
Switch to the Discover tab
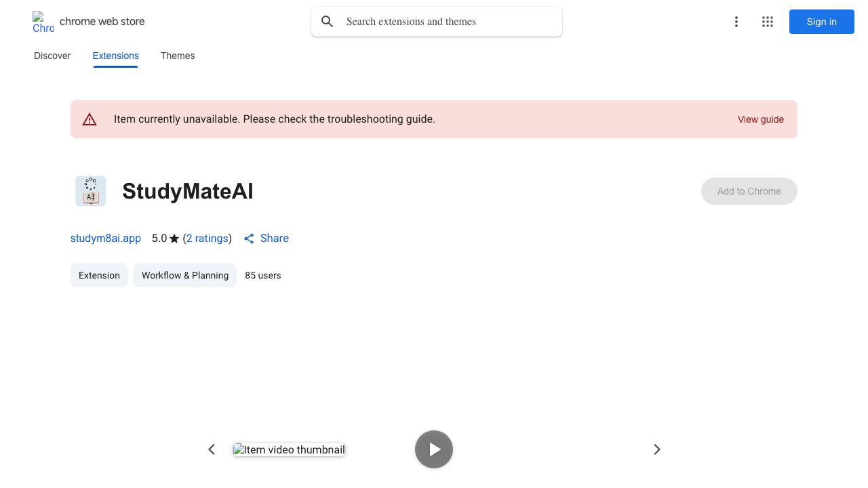52,56
